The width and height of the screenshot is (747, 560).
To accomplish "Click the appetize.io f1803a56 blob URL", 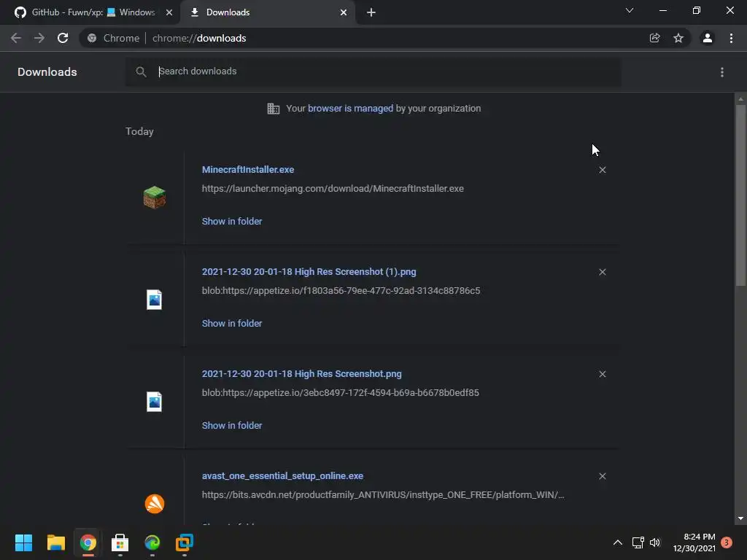I will point(341,291).
